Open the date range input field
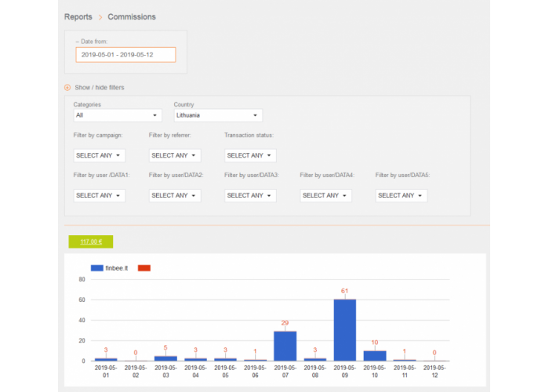 pos(125,55)
